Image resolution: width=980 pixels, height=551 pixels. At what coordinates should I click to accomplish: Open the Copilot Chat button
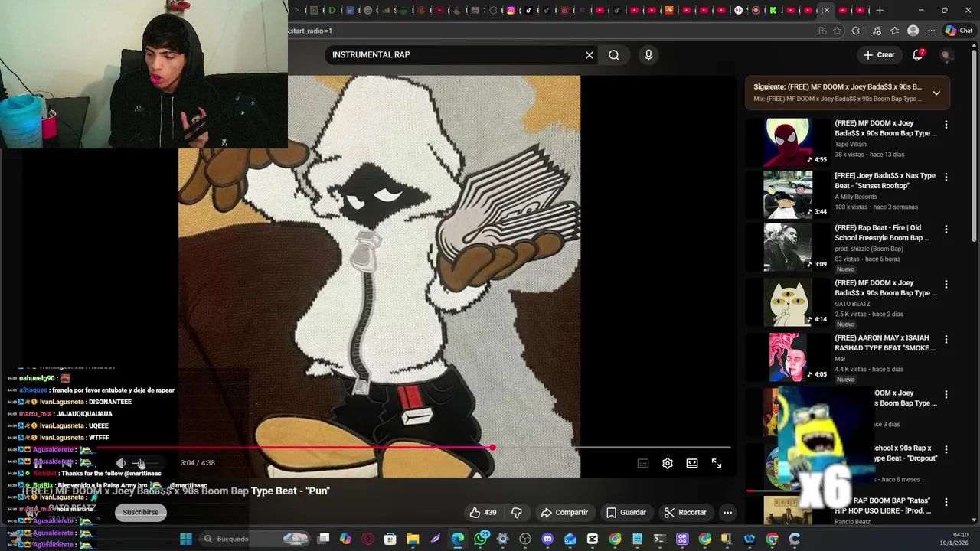(x=959, y=31)
